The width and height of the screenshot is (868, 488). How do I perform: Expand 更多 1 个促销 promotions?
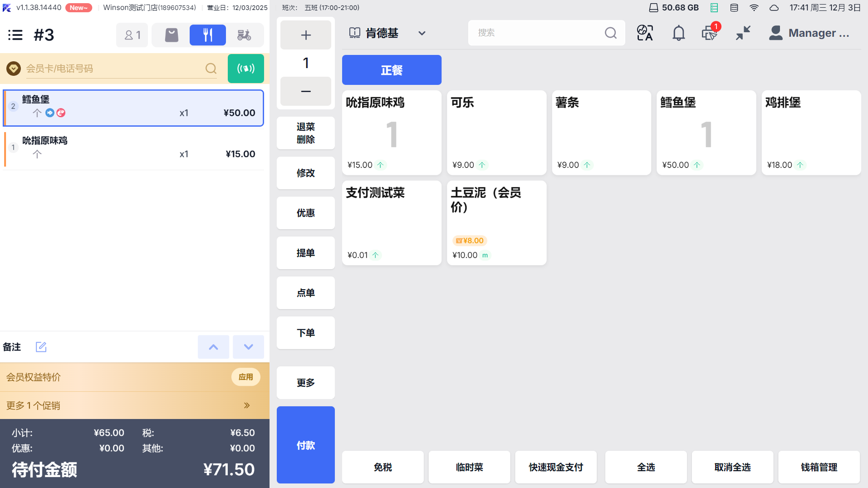(246, 405)
